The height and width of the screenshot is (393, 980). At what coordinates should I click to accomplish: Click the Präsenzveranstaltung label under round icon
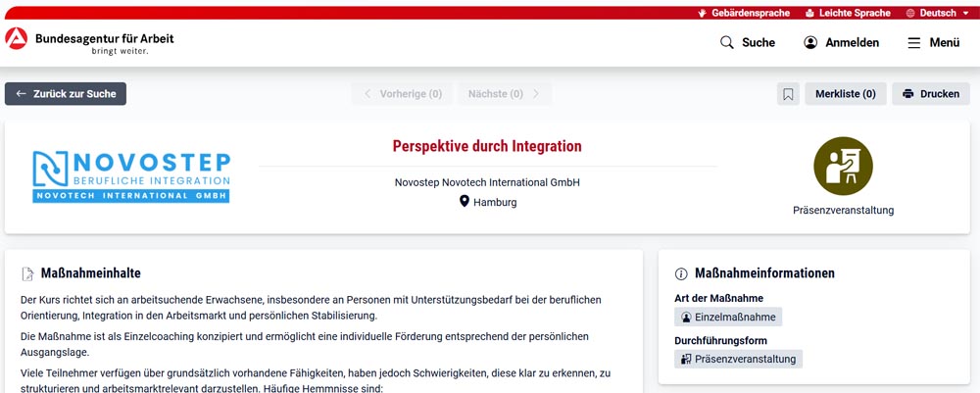click(x=843, y=211)
